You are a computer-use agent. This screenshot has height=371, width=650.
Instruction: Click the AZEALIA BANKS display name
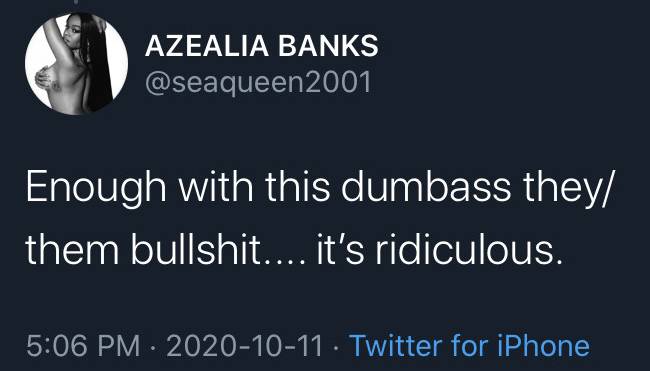(x=262, y=45)
